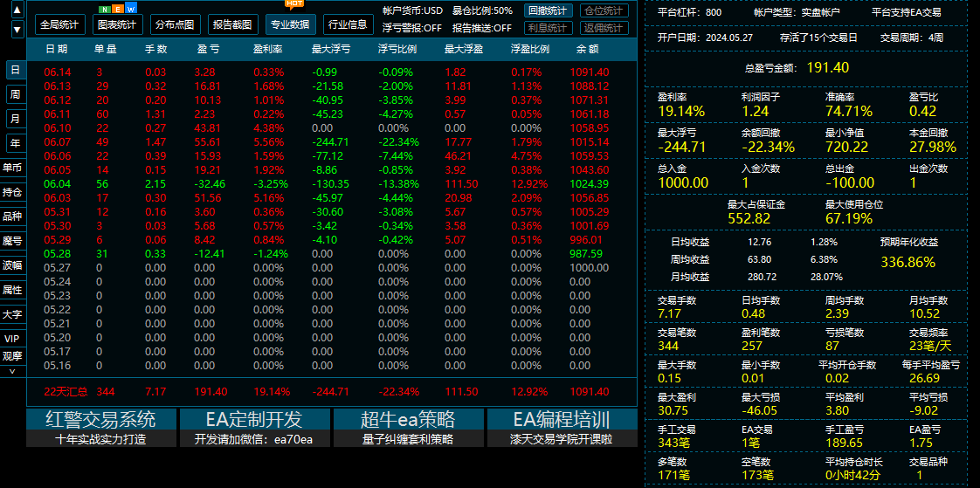Click the 帐户货币:USD label
This screenshot has width=980, height=488.
coord(412,10)
